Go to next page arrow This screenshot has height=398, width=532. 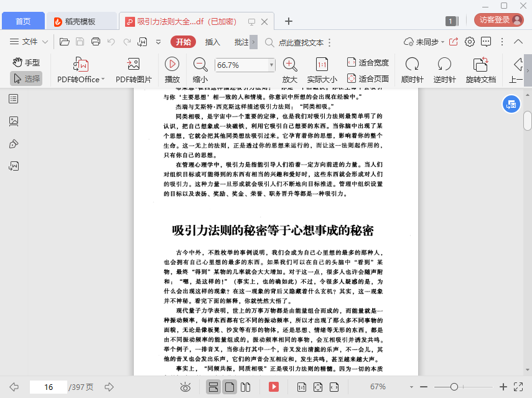(x=109, y=387)
